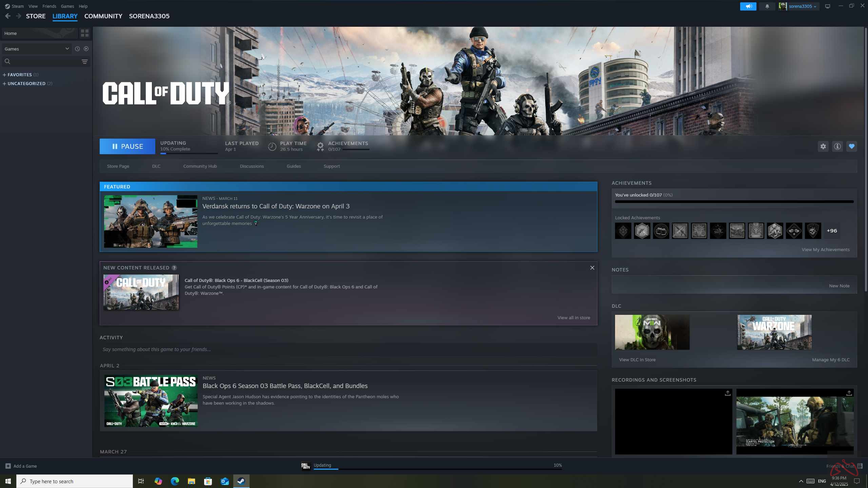Viewport: 868px width, 488px height.
Task: Open the game settings gear icon
Action: point(824,146)
